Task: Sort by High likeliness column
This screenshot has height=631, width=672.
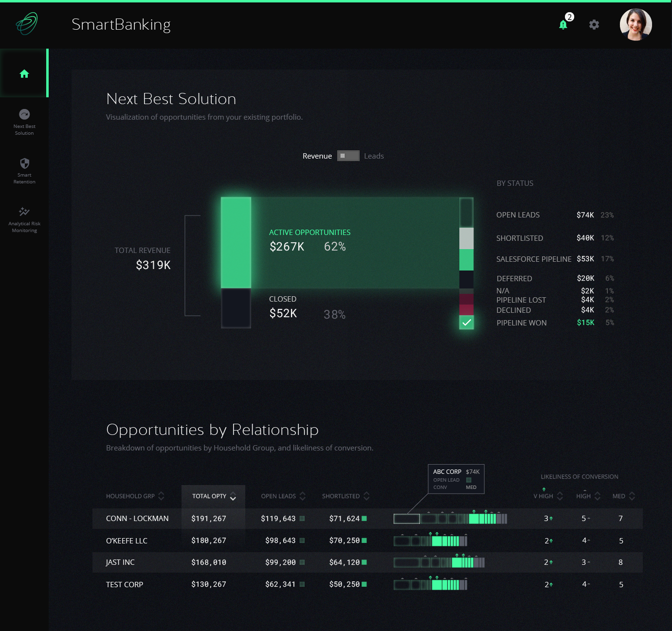Action: (x=588, y=496)
